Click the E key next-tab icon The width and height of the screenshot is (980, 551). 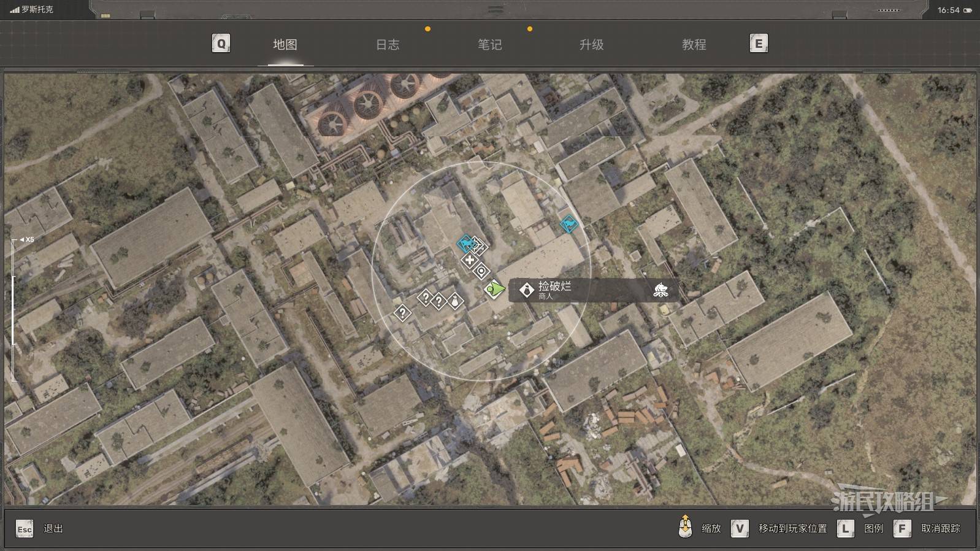pyautogui.click(x=759, y=44)
